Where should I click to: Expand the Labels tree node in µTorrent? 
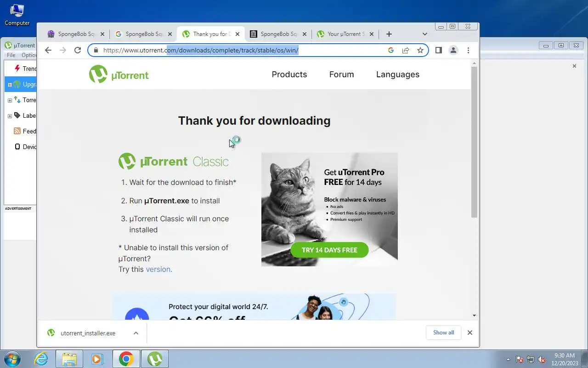coord(10,116)
